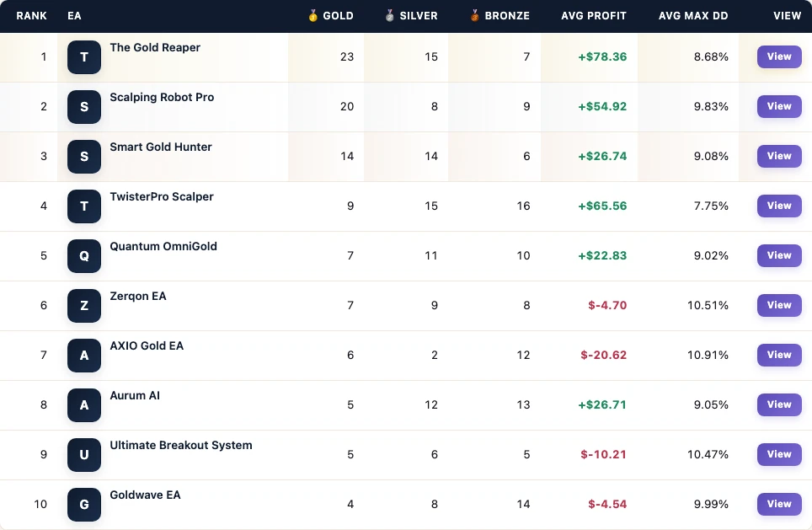Click +$65.56 average profit value

(x=602, y=206)
